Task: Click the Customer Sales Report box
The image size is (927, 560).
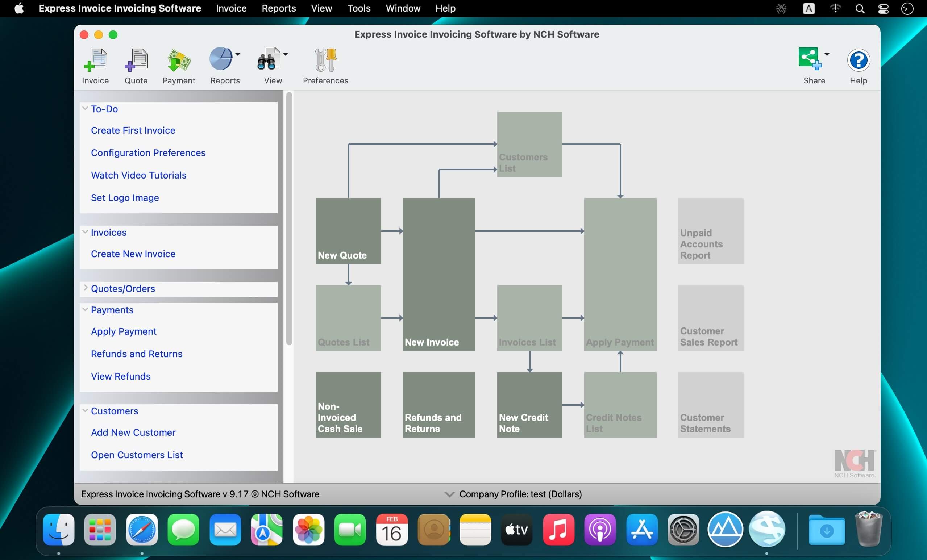Action: click(711, 318)
